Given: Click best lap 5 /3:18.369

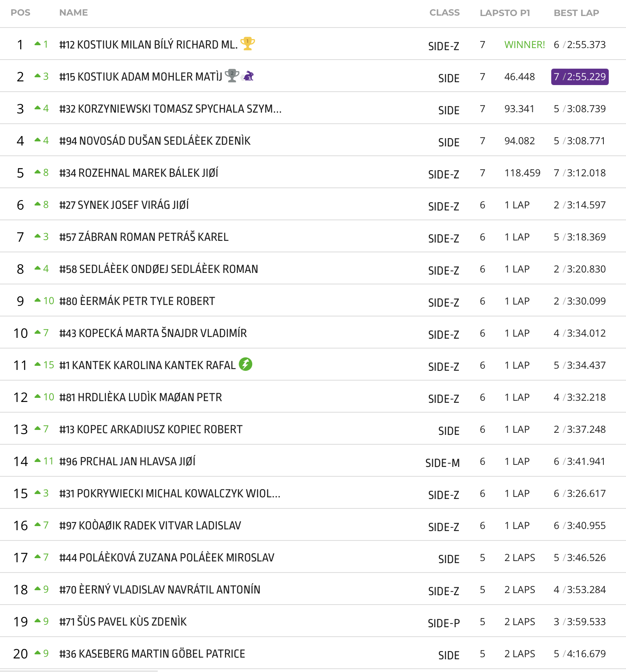Looking at the screenshot, I should click(x=580, y=237).
